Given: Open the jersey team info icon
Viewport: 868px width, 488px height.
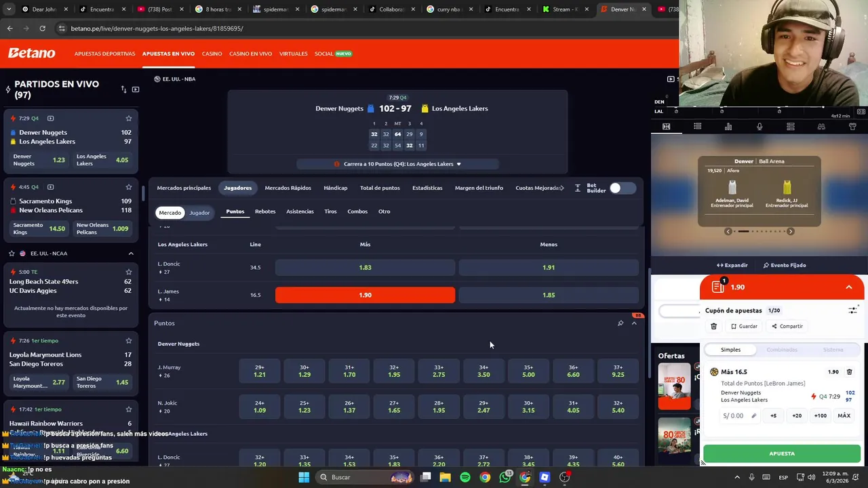Looking at the screenshot, I should tap(852, 127).
